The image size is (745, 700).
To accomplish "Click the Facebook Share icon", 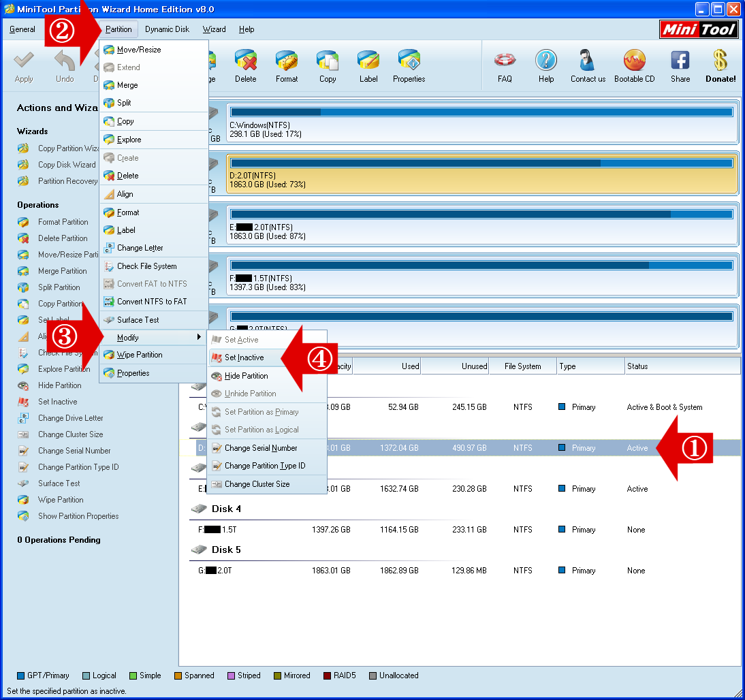I will tap(680, 61).
